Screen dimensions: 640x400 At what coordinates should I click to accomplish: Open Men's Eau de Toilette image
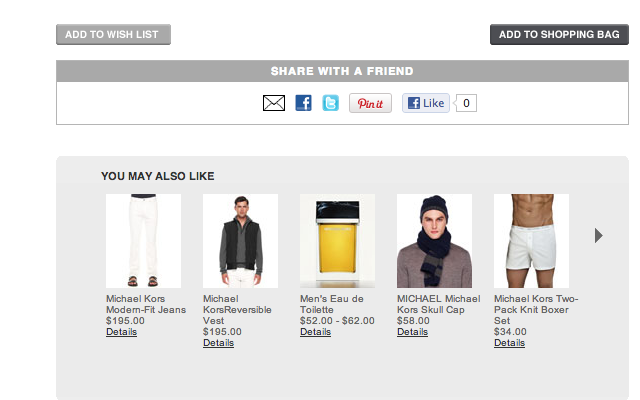[337, 241]
